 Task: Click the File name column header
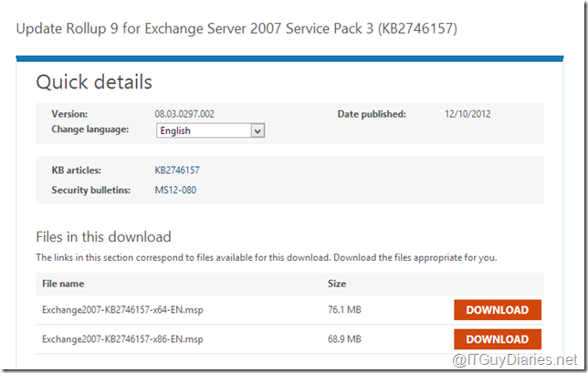[x=63, y=284]
